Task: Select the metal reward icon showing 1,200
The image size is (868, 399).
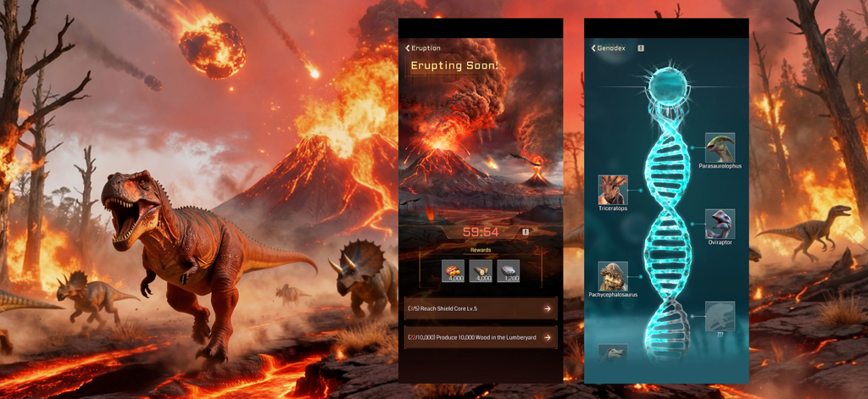Action: coord(509,270)
